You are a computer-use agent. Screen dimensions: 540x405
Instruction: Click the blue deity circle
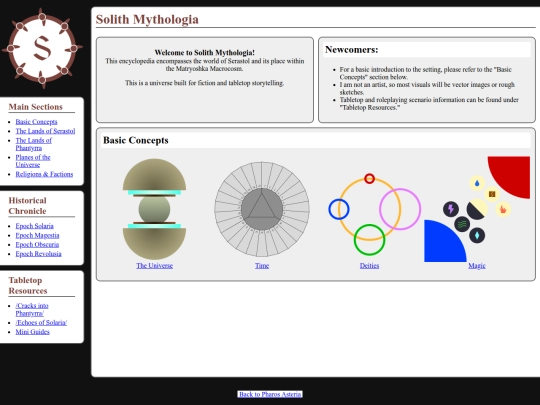click(x=339, y=209)
